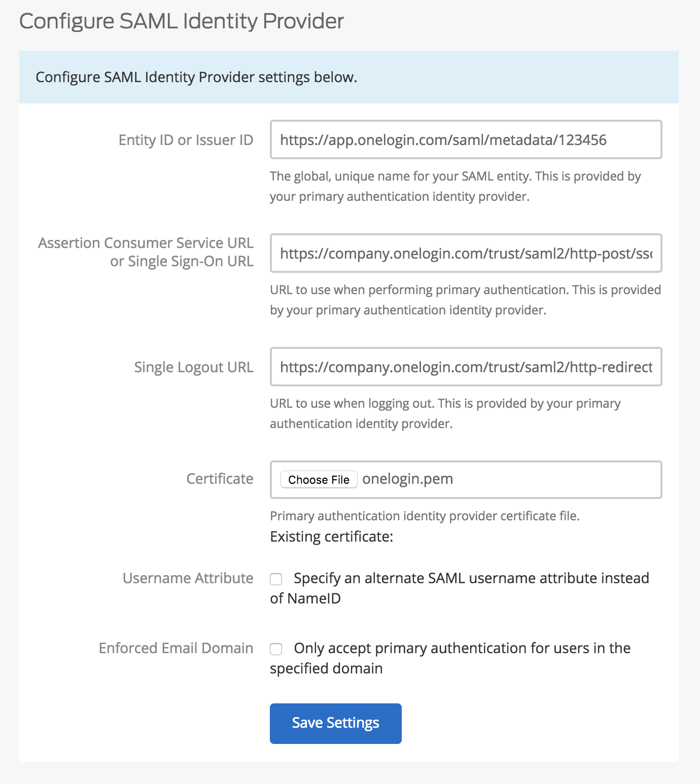Click the Choose File button for Certificate
The image size is (700, 784).
(319, 479)
